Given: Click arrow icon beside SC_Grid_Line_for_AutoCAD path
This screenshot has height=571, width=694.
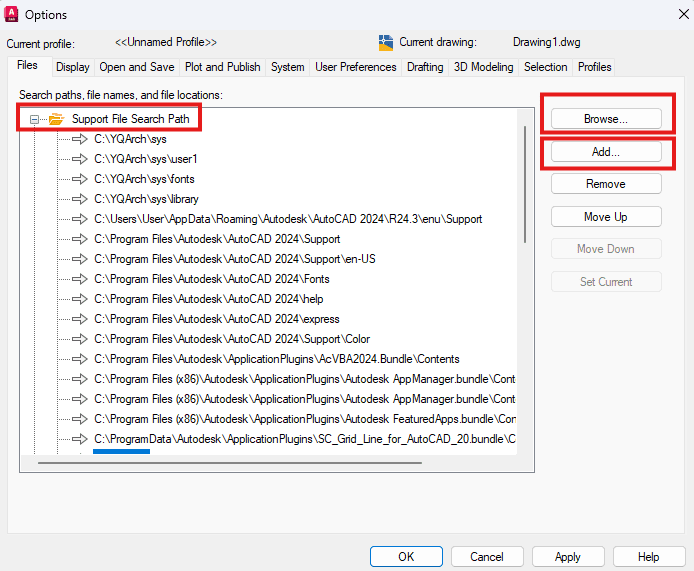Looking at the screenshot, I should coord(80,439).
